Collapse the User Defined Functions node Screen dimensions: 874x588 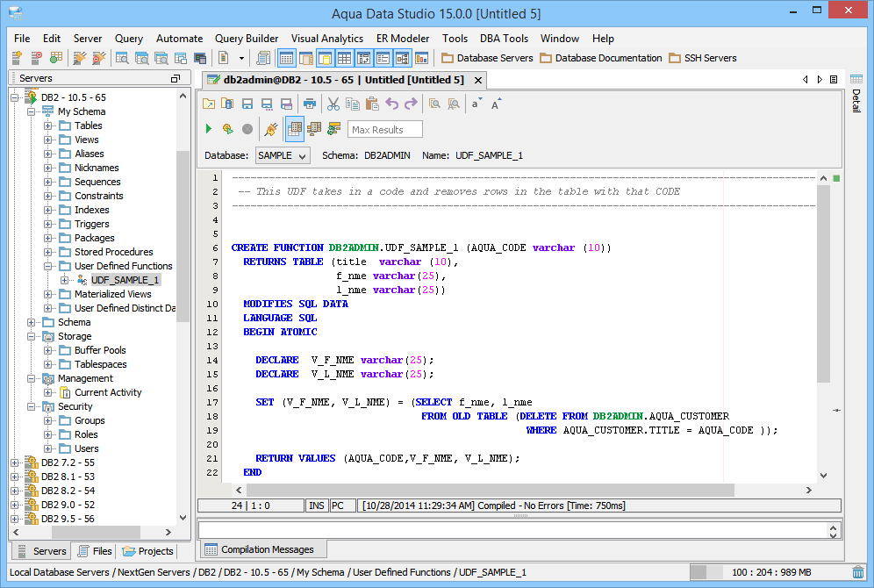click(x=48, y=266)
